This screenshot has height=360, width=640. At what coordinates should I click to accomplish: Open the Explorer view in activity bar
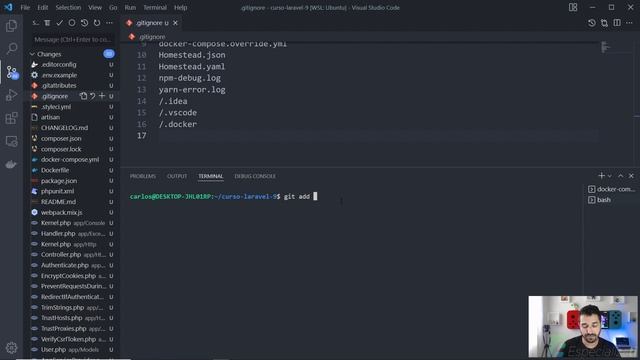(11, 26)
